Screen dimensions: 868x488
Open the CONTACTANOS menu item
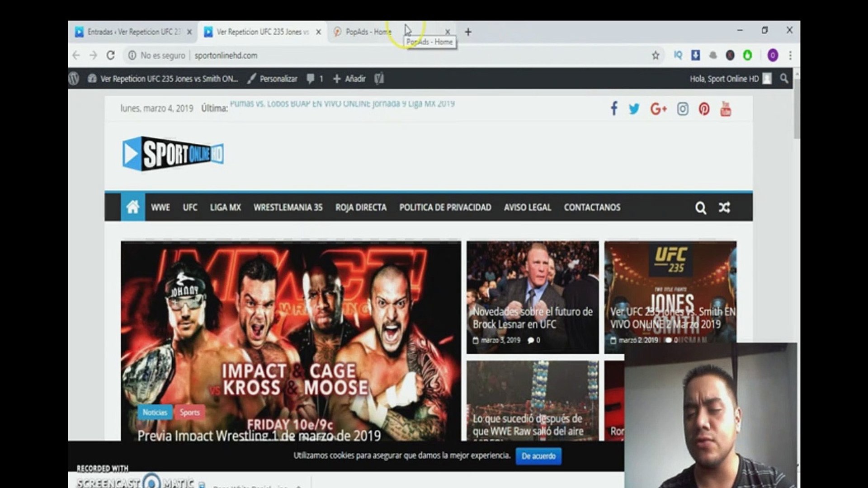(592, 207)
